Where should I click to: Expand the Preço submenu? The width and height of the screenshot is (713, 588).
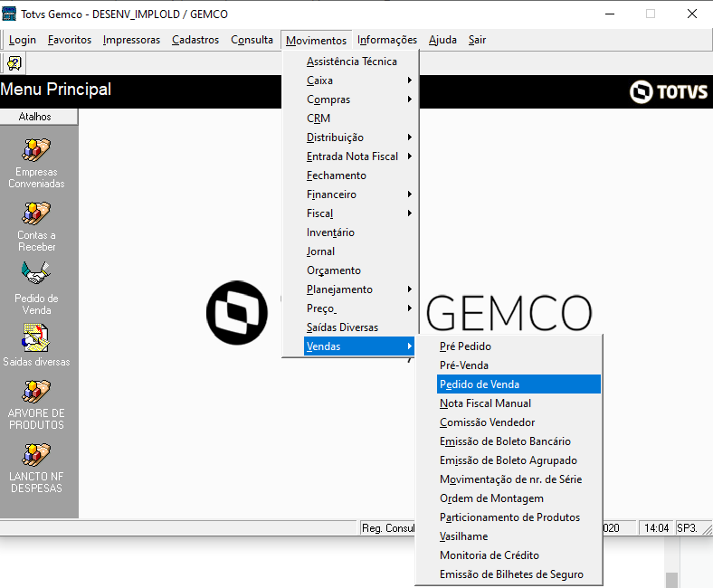click(350, 308)
